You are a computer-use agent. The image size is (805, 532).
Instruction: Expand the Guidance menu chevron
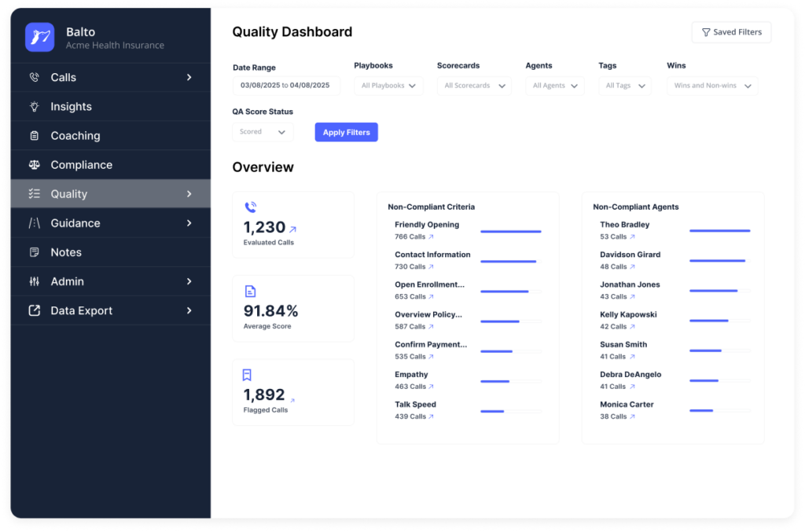click(189, 223)
